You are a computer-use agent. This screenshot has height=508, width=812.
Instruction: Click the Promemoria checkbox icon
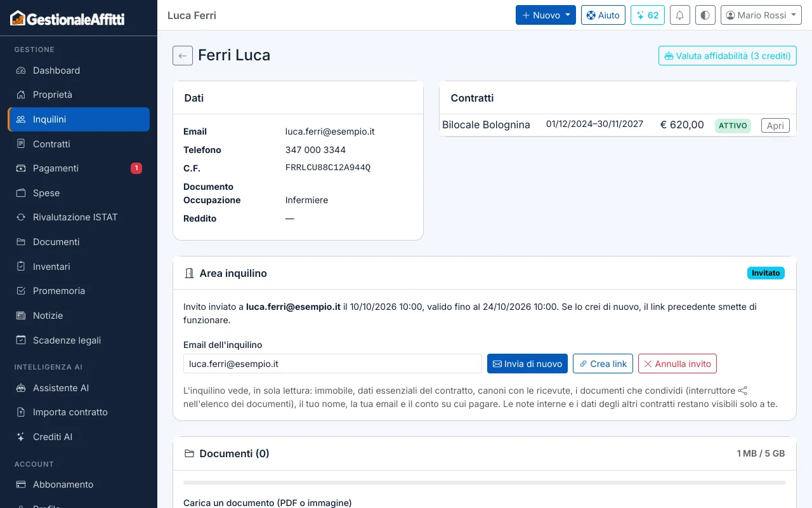21,291
